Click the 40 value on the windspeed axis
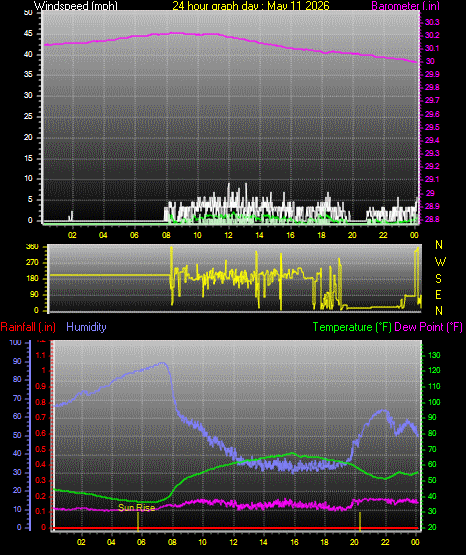Screen dimensions: 466x555 [x=28, y=54]
